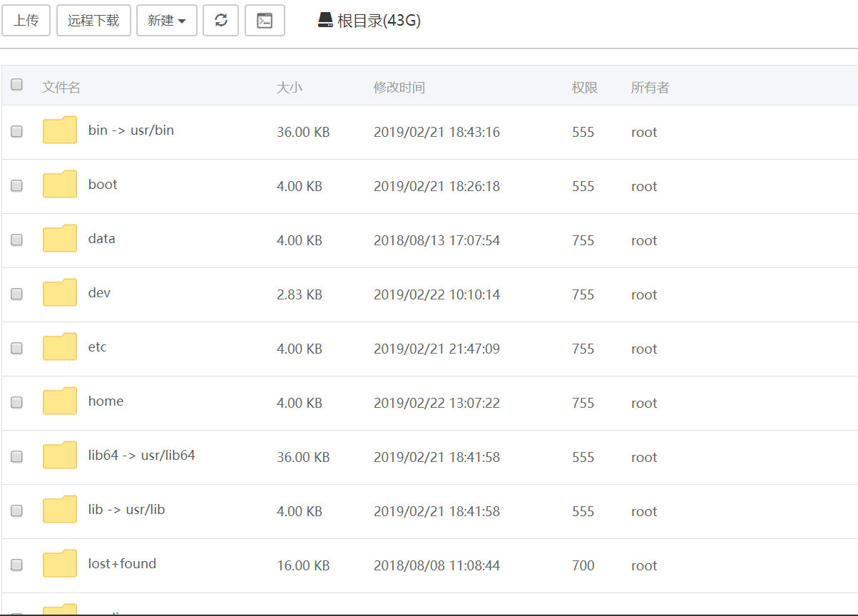Screen dimensions: 858x616
Task: Open the bin -> usr/bin folder name
Action: point(131,130)
